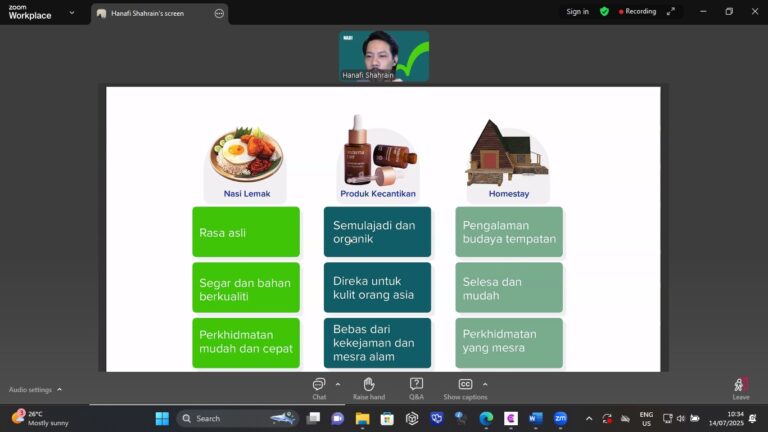Viewport: 768px width, 432px height.
Task: Enter full screen with the expand arrows icon
Action: click(x=672, y=12)
